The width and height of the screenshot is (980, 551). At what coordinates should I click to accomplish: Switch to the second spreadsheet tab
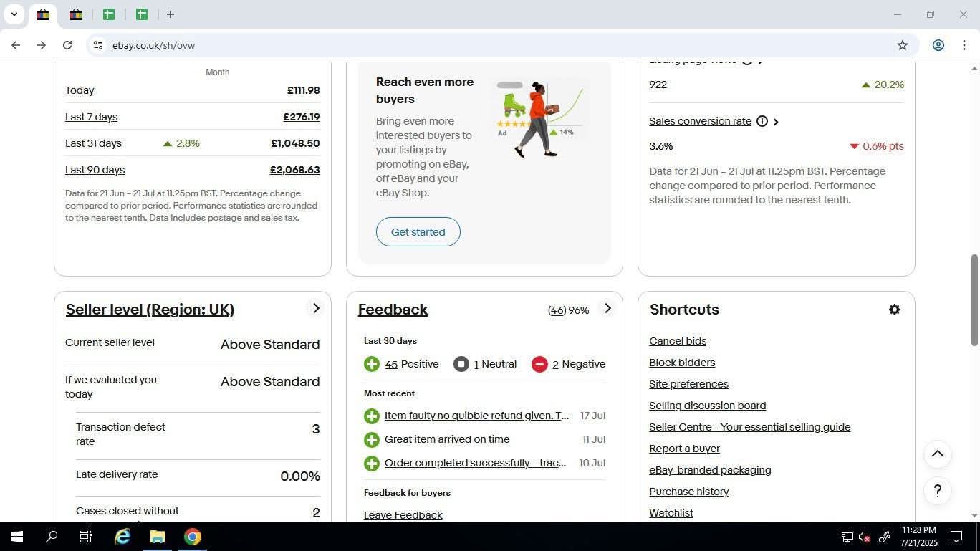(142, 14)
